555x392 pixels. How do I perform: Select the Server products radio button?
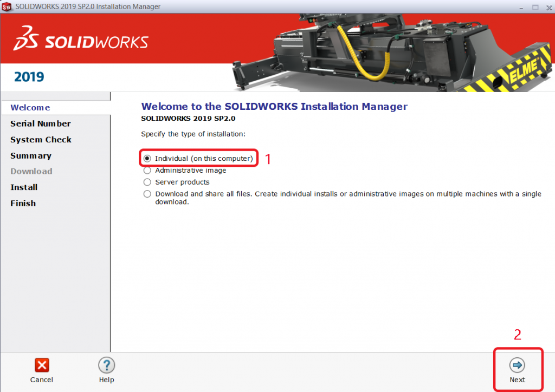(147, 182)
